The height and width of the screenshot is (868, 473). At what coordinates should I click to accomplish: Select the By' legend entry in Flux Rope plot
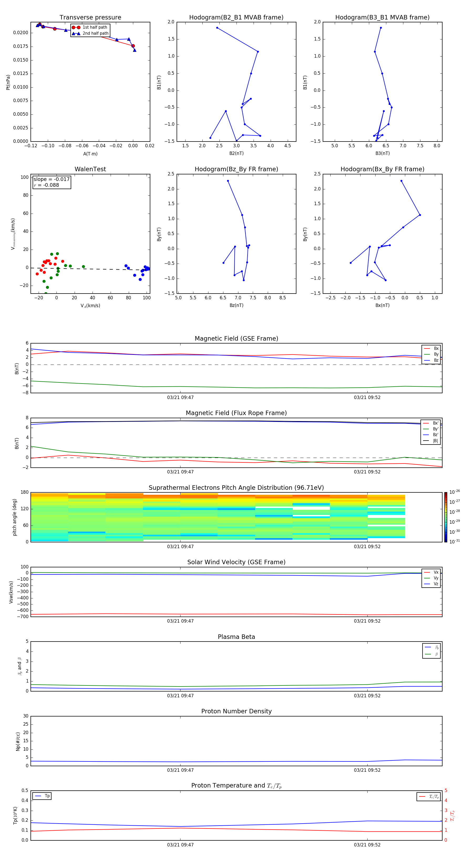tap(431, 429)
